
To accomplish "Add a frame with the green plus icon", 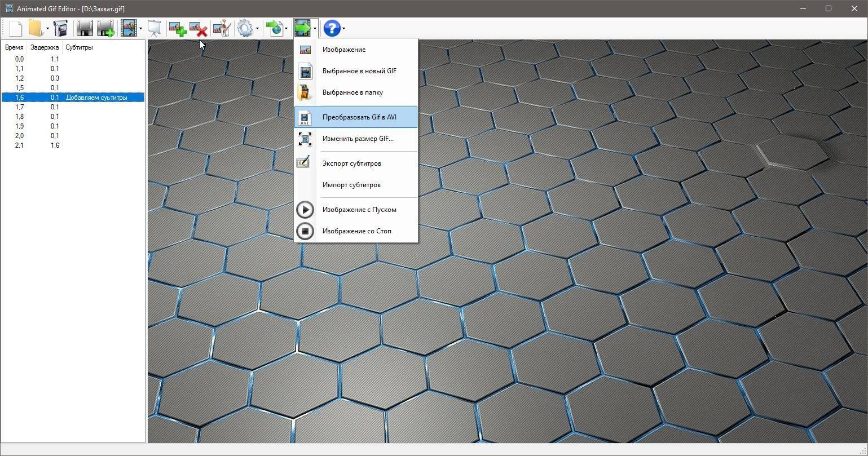I will 178,28.
